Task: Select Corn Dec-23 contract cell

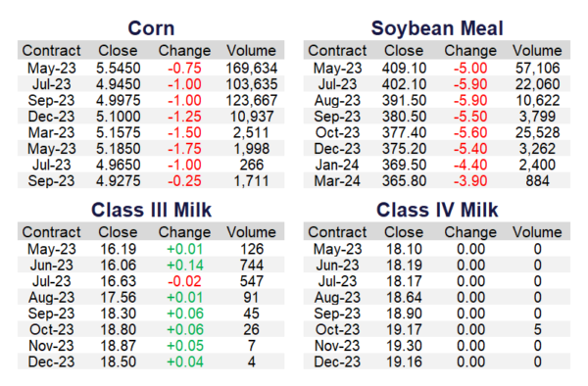Action: coord(51,117)
